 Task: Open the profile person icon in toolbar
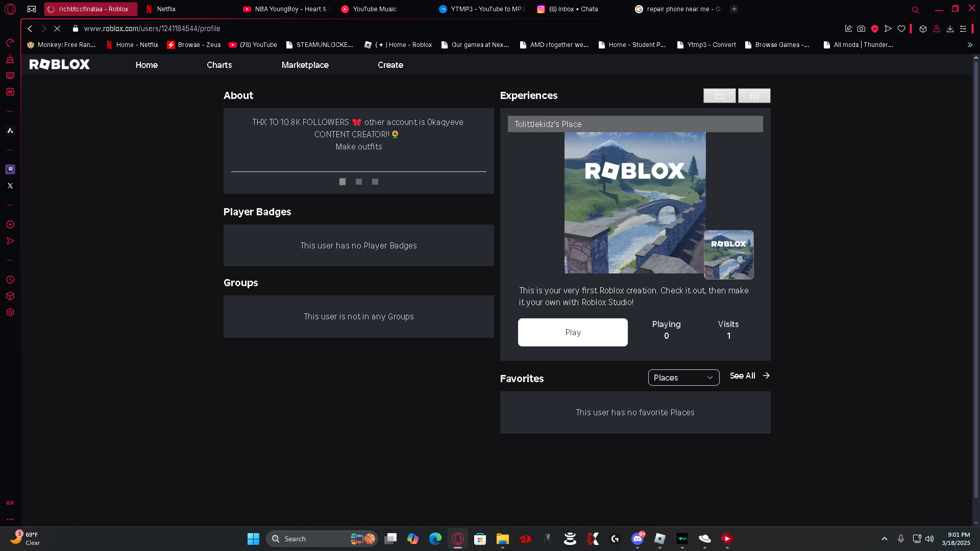pos(937,29)
